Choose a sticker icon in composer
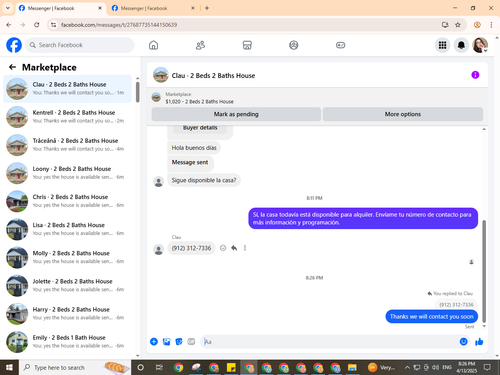The image size is (500, 375). click(x=179, y=342)
